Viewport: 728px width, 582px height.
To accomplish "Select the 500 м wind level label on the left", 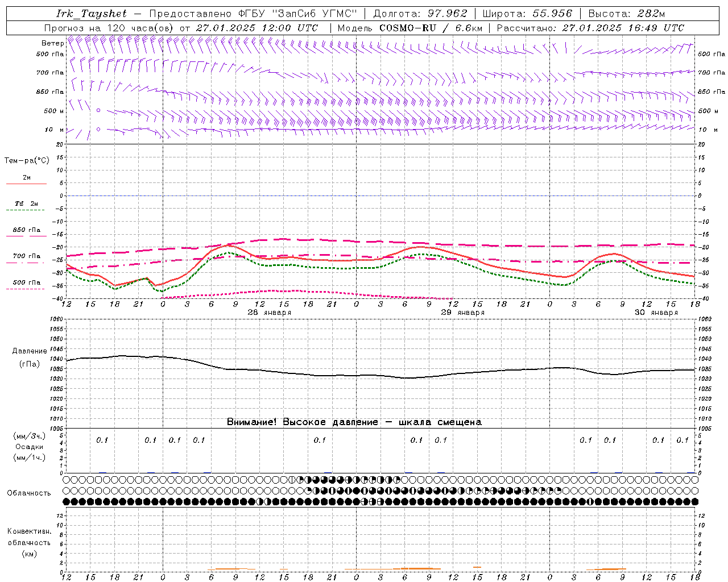I will click(55, 111).
